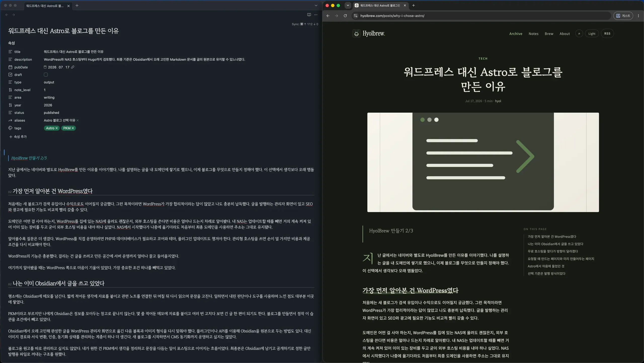Open the About nav item
The image size is (644, 363).
[565, 34]
